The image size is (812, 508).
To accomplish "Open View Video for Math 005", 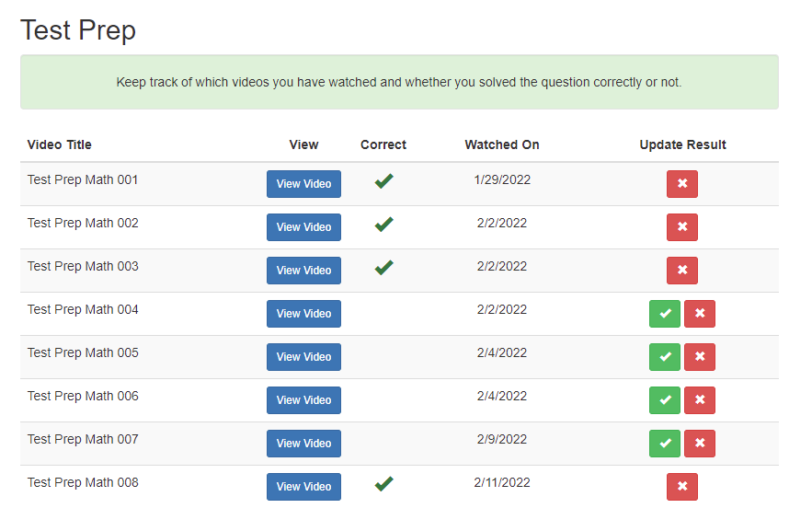I will tap(304, 357).
